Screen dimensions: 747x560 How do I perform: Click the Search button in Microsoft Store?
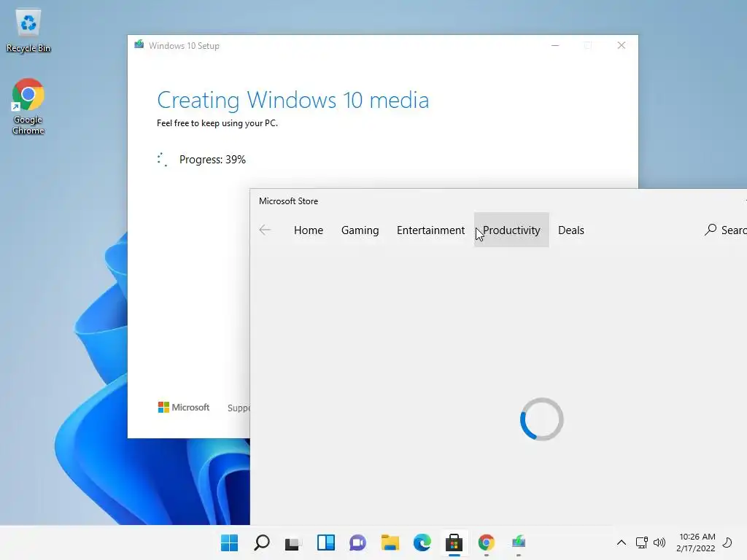point(725,230)
